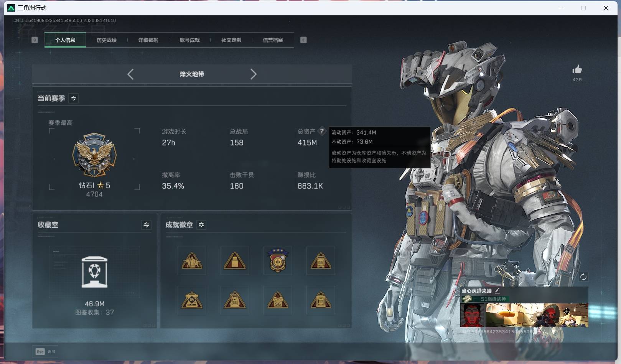Click the 收藏室 section heading
This screenshot has height=364, width=621.
48,225
